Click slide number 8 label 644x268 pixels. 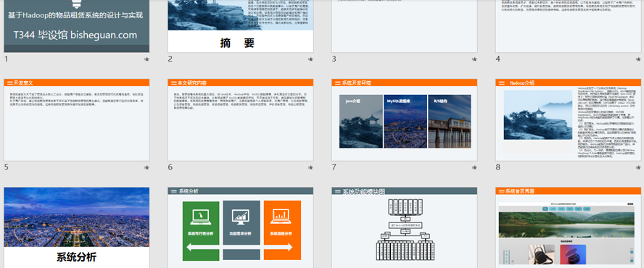point(498,167)
